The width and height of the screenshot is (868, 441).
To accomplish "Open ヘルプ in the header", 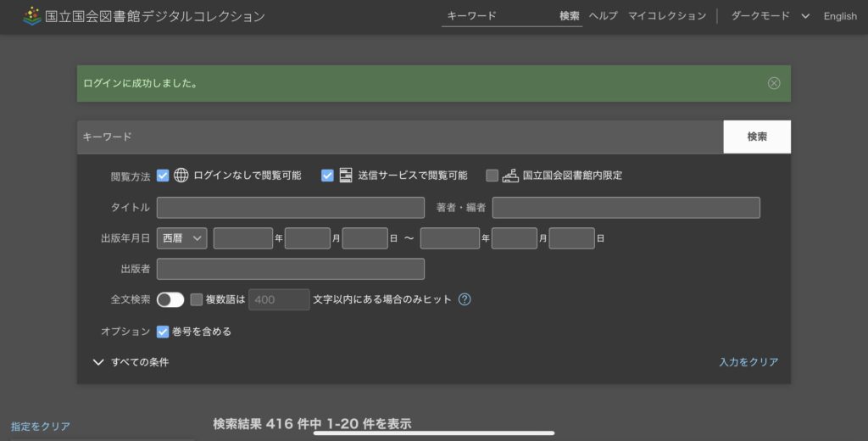I will 603,16.
